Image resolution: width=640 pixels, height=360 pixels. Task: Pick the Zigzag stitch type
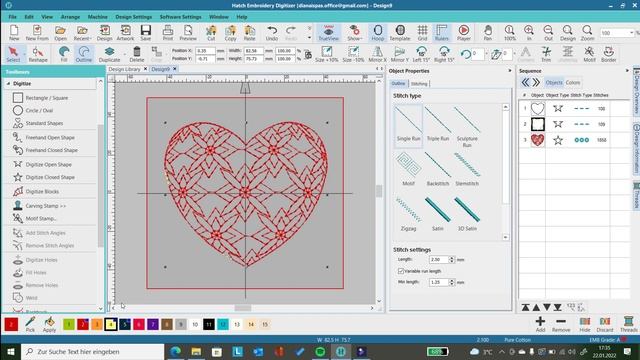(x=408, y=214)
